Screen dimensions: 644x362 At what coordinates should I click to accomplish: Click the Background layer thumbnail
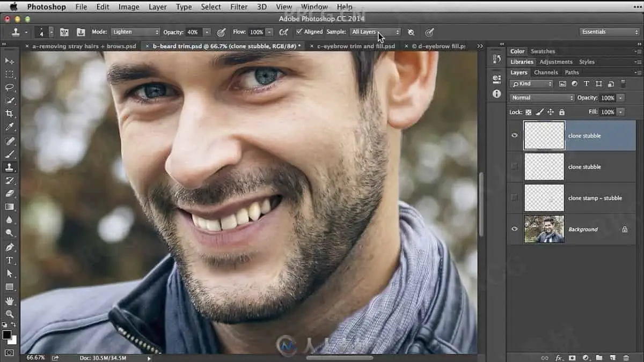click(x=544, y=229)
